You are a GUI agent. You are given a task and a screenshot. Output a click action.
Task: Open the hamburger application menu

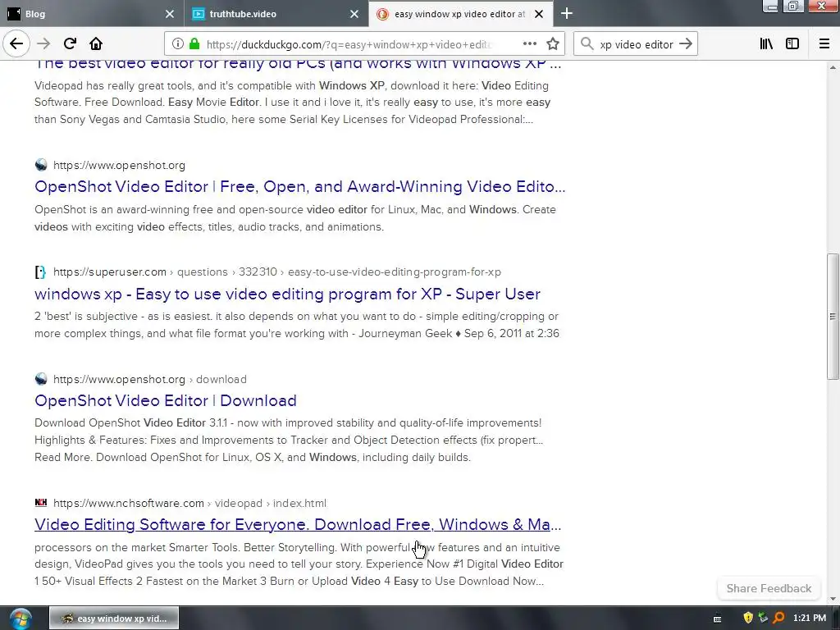pos(824,44)
